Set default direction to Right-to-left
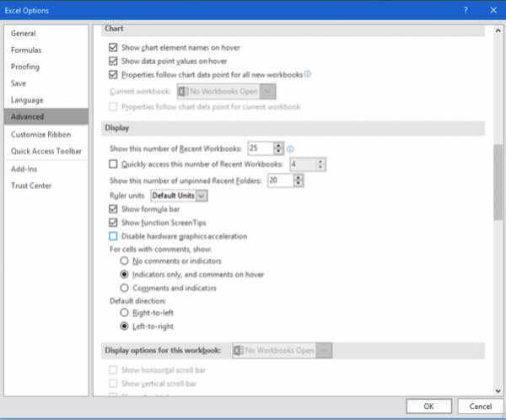 (x=124, y=313)
